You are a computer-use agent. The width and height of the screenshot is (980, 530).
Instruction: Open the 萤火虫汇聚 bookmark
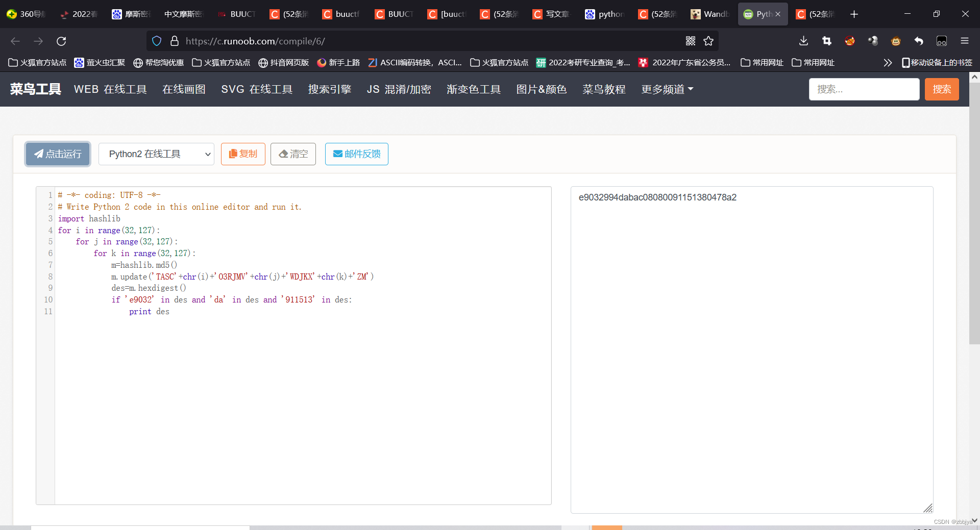(100, 63)
